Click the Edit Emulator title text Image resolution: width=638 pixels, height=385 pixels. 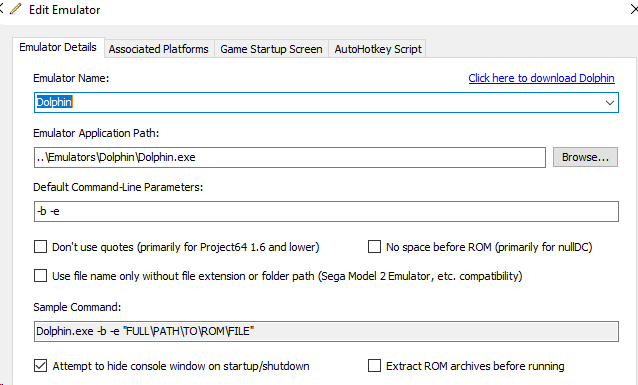(65, 10)
